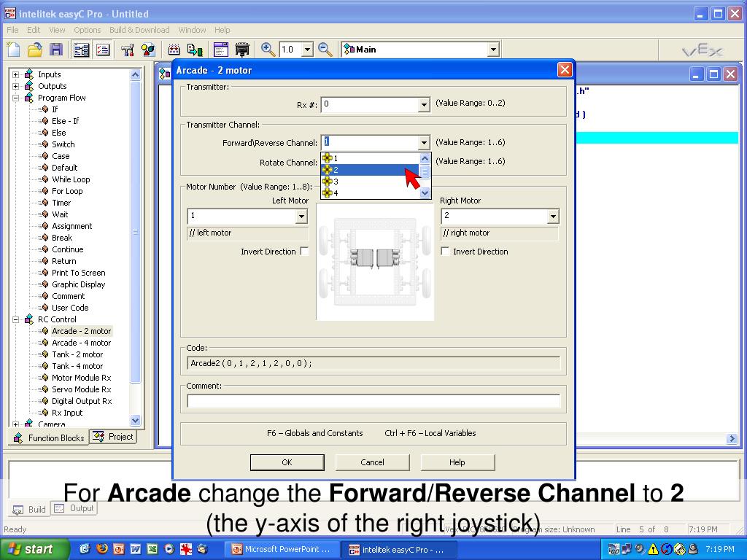The width and height of the screenshot is (747, 560).
Task: Enable Invert Direction for the left motor
Action: point(304,252)
